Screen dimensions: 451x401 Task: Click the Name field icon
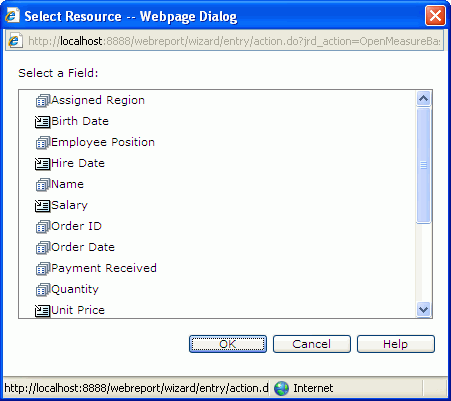(x=43, y=184)
